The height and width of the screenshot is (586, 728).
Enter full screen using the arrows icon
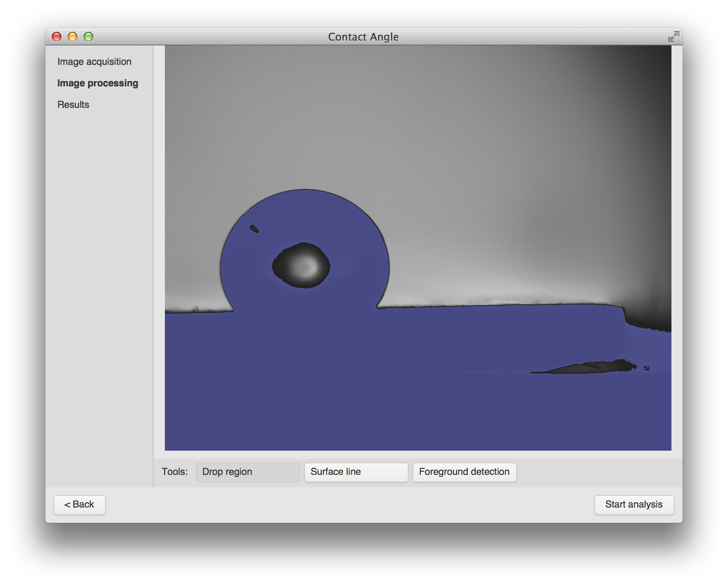673,37
